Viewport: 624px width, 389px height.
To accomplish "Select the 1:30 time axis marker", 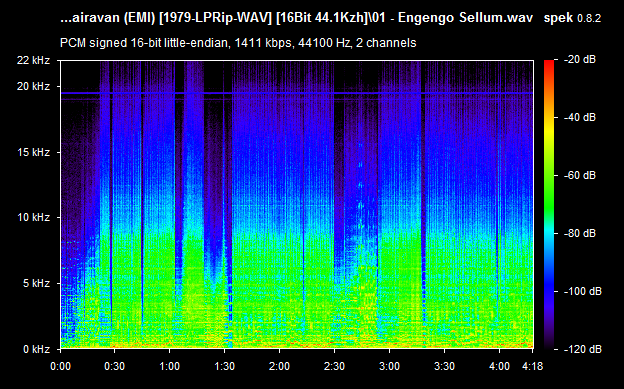I will pyautogui.click(x=224, y=366).
